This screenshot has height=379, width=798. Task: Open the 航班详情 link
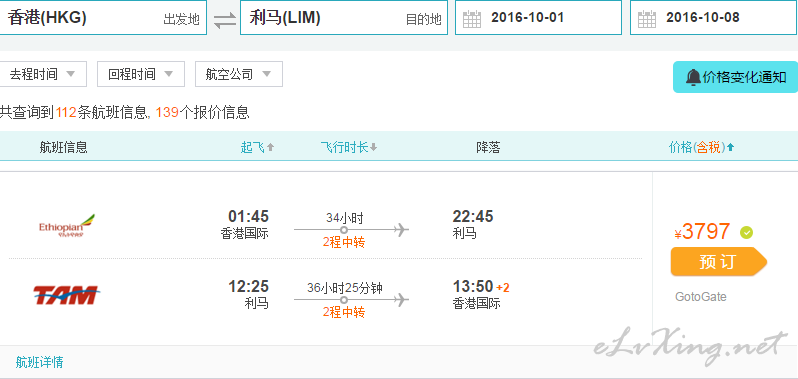coord(39,362)
